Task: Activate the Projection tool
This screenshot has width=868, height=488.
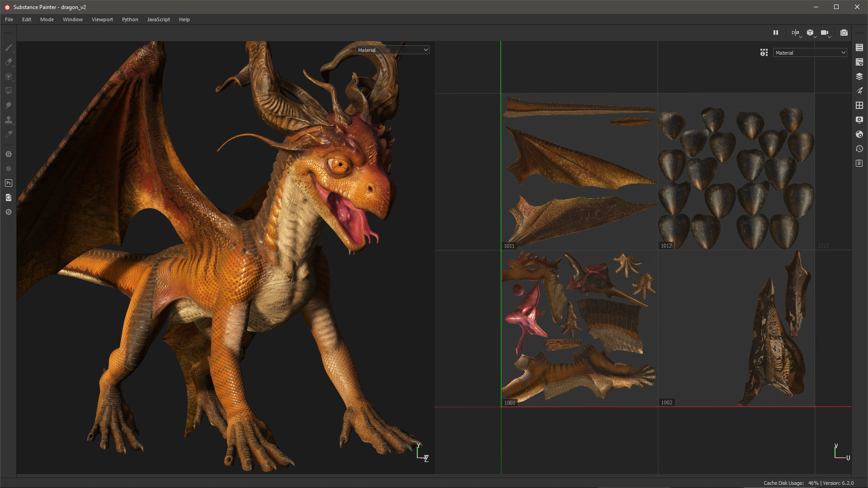Action: (9, 77)
